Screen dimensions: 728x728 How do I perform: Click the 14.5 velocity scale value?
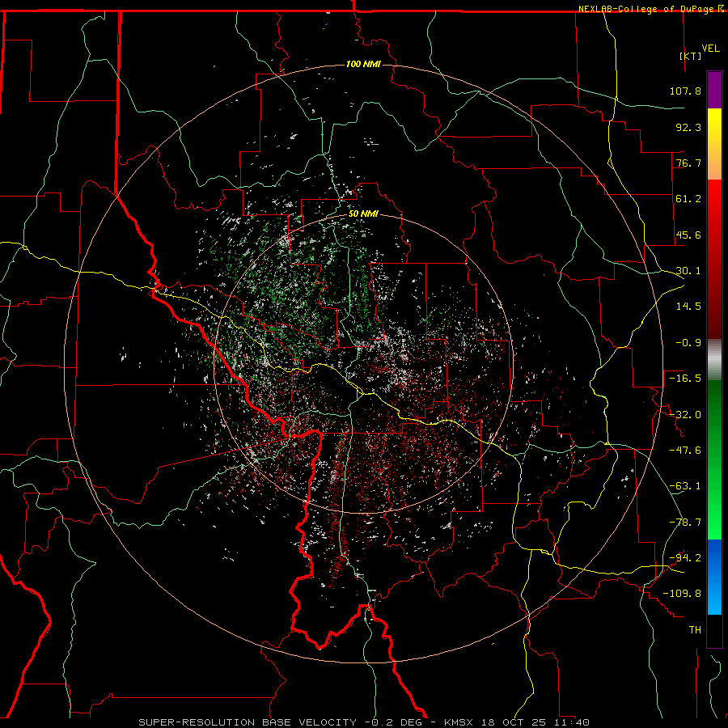coord(688,307)
